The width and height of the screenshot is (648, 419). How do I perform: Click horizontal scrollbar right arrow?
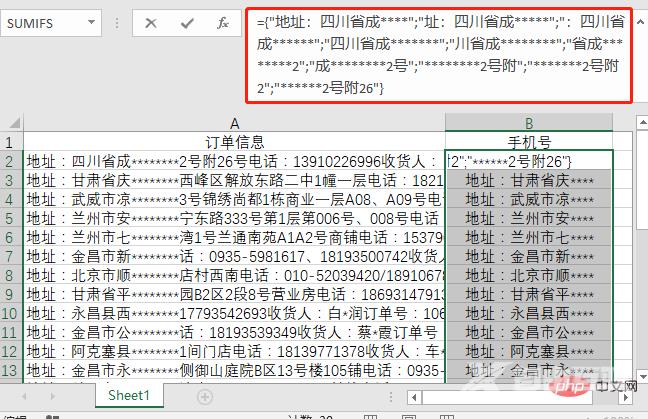[626, 398]
